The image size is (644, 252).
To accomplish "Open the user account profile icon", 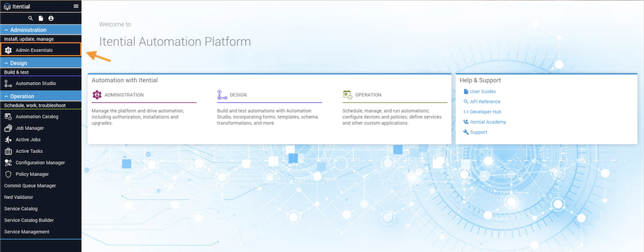I will click(51, 18).
